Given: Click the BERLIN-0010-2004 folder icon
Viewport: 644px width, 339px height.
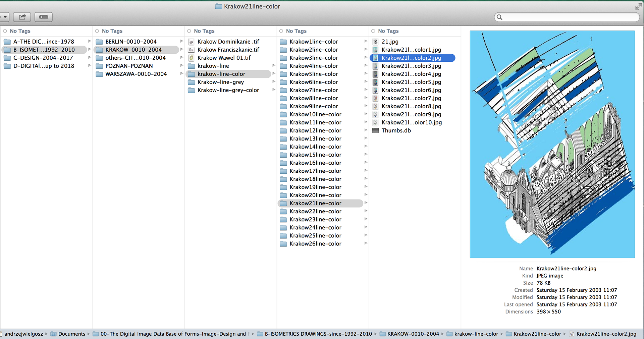Looking at the screenshot, I should click(99, 42).
